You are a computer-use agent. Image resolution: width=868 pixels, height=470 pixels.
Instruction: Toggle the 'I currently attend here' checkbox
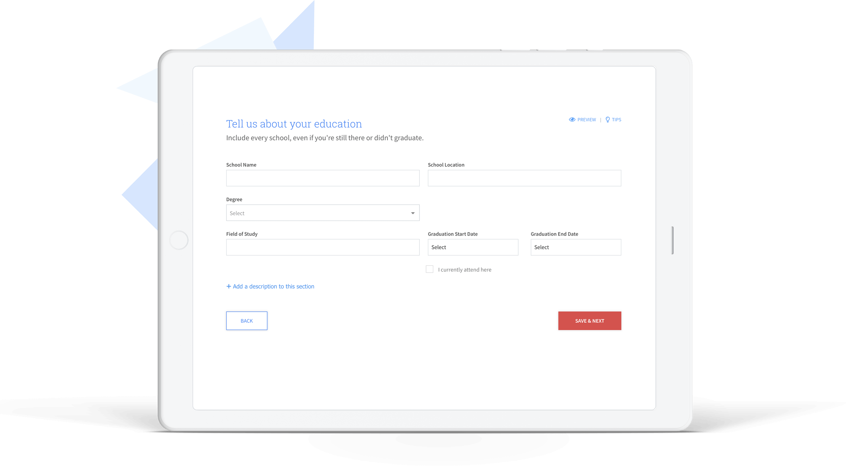(x=430, y=269)
